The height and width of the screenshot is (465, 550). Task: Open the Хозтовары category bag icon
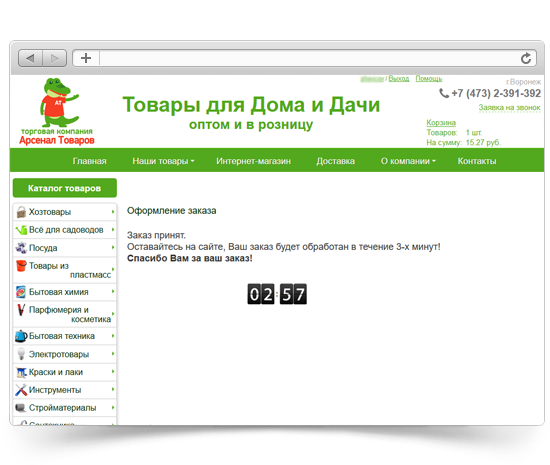tap(21, 212)
